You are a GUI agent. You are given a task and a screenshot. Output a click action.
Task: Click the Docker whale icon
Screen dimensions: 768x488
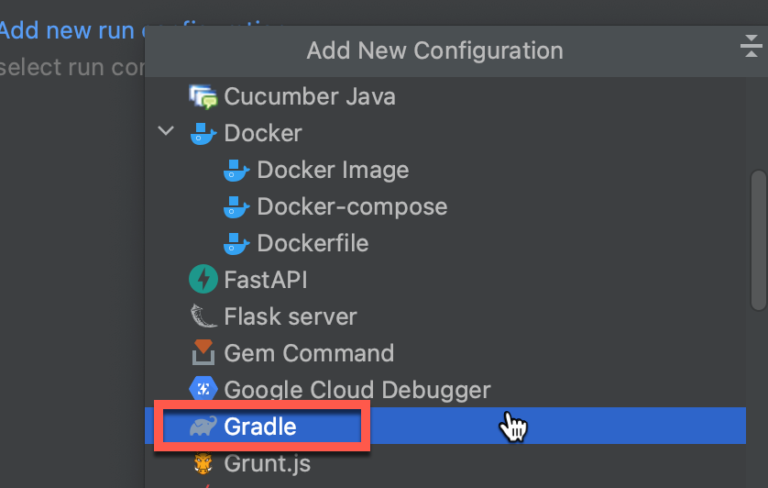[203, 133]
